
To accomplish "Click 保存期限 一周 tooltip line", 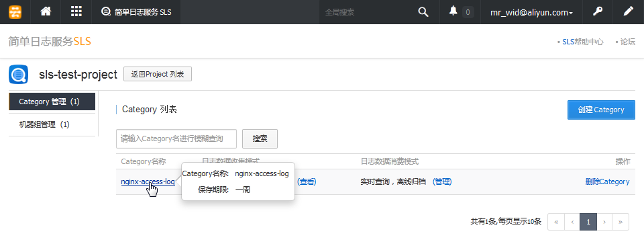I will click(224, 190).
